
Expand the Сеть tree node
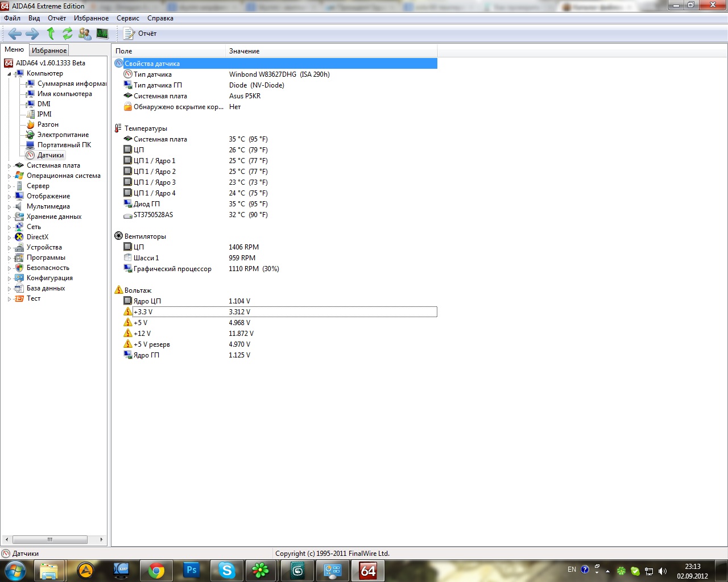[9, 227]
